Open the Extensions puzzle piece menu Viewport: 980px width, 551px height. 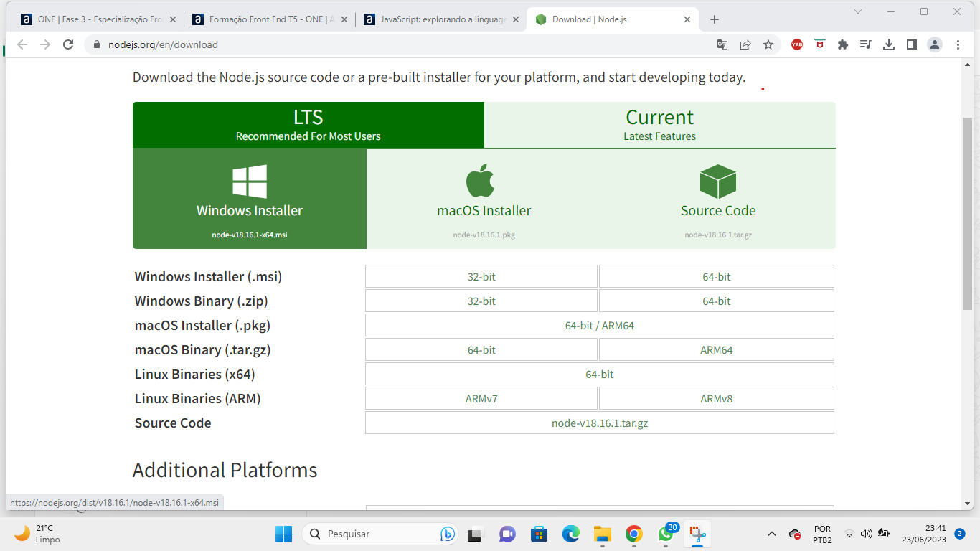coord(843,44)
